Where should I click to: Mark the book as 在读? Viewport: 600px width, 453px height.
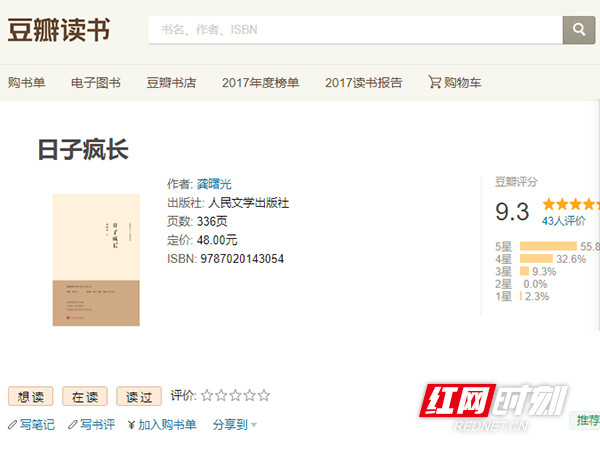(x=85, y=396)
